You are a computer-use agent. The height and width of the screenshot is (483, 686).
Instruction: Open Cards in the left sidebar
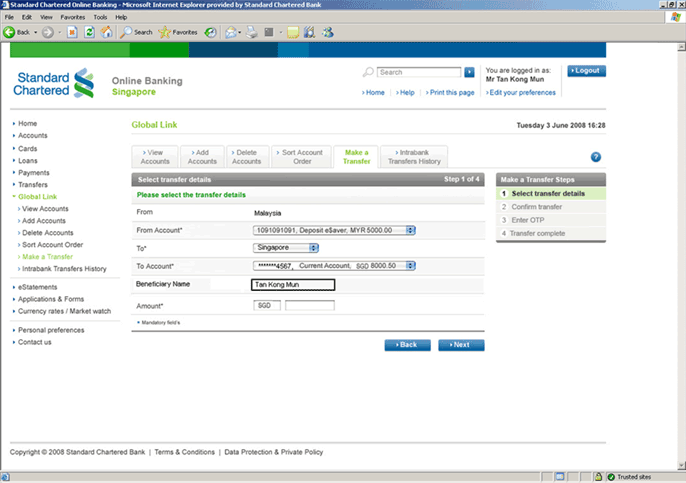tap(28, 149)
